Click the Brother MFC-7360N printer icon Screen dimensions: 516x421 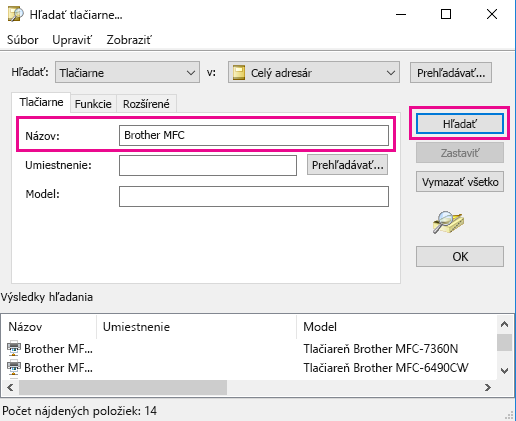(14, 348)
